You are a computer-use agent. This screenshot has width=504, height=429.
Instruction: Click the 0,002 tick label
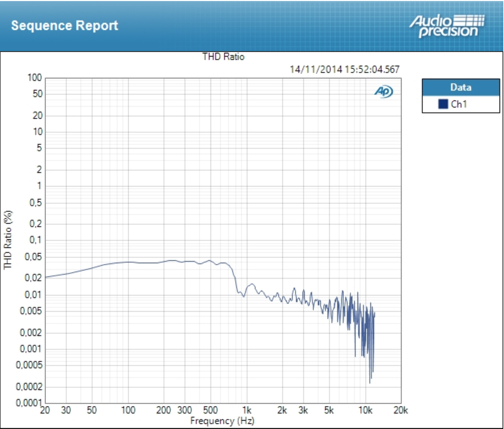(x=31, y=333)
